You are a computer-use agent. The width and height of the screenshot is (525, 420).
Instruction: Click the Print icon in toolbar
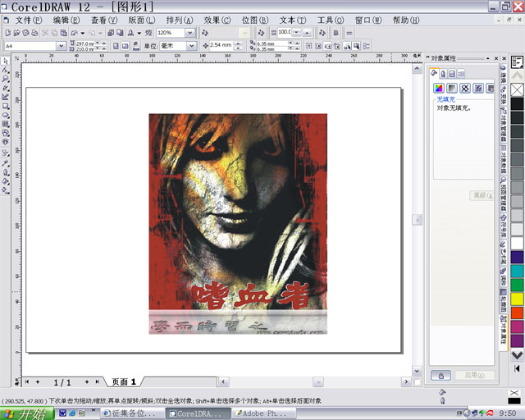(34, 33)
